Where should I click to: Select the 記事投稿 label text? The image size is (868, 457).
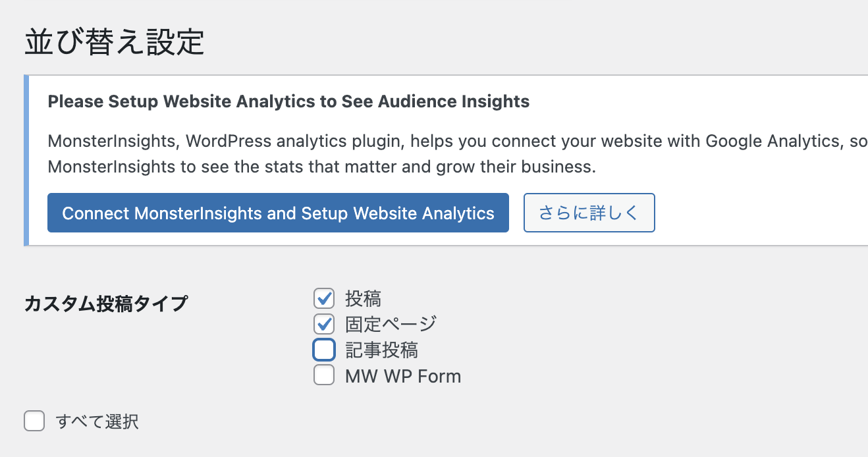381,350
